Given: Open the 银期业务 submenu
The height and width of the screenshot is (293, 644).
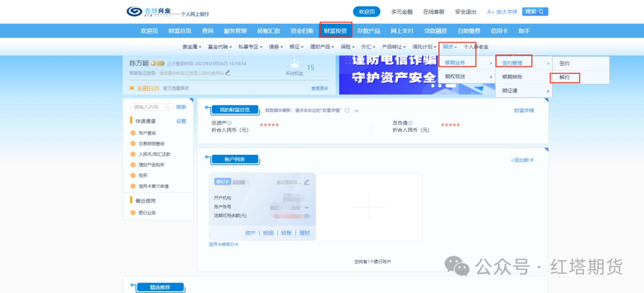Looking at the screenshot, I should 466,63.
